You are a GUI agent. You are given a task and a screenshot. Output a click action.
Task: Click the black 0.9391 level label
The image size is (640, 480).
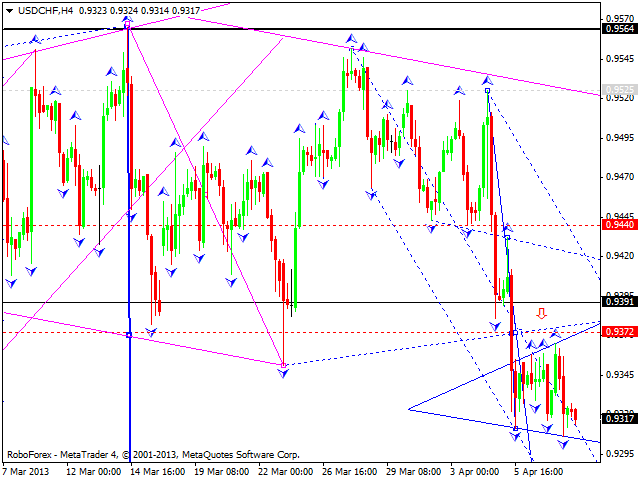pos(617,301)
